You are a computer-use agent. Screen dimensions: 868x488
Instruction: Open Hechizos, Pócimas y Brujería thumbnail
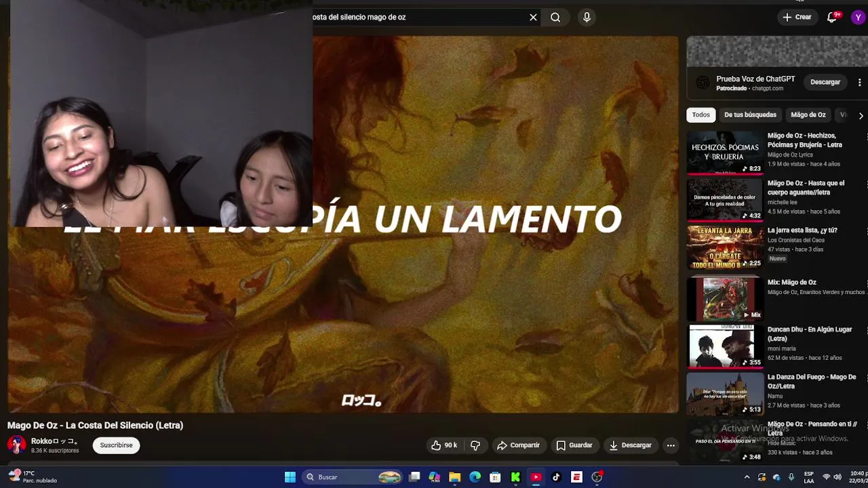pyautogui.click(x=725, y=152)
